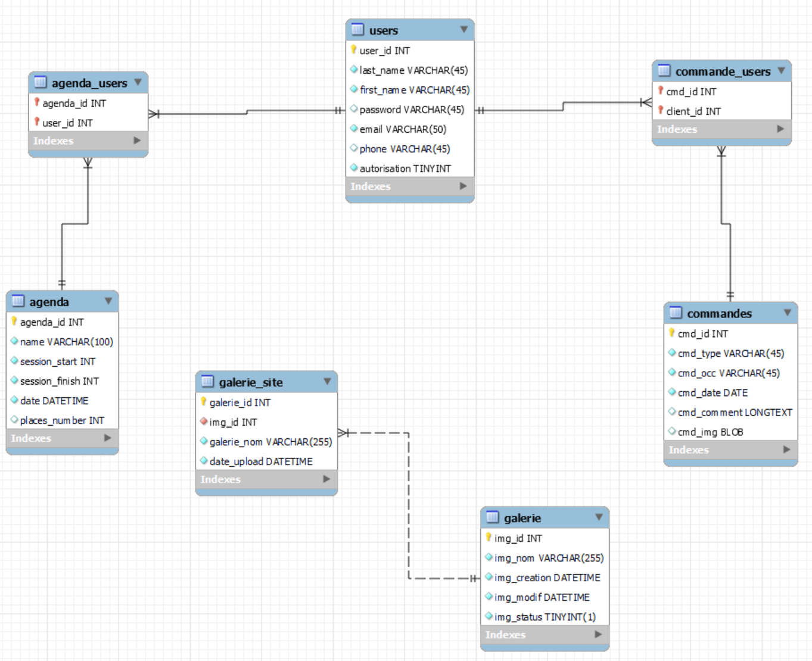Click the diamond icon beside img_status TINYINT(1)
Image resolution: width=812 pixels, height=661 pixels.
pos(489,616)
